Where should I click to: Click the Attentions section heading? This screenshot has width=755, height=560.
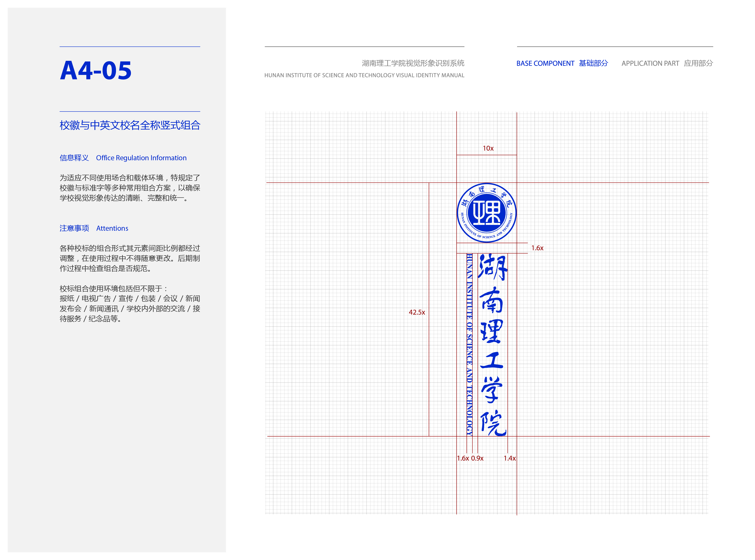(x=112, y=229)
